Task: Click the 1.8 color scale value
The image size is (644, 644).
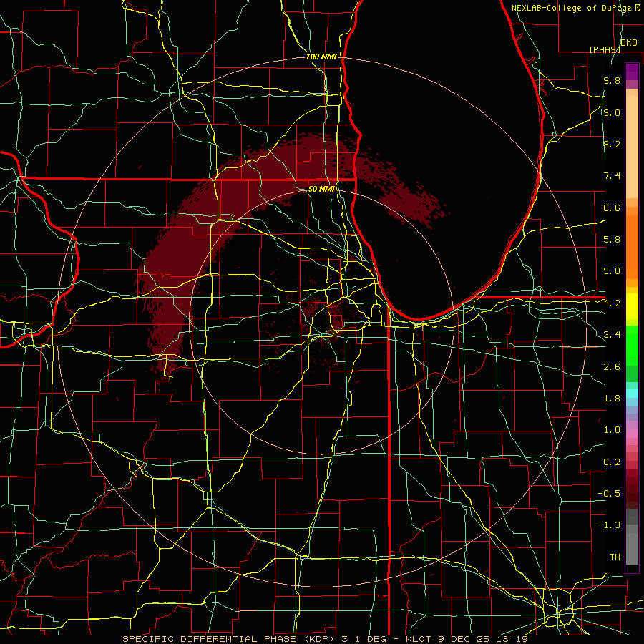Action: (612, 398)
